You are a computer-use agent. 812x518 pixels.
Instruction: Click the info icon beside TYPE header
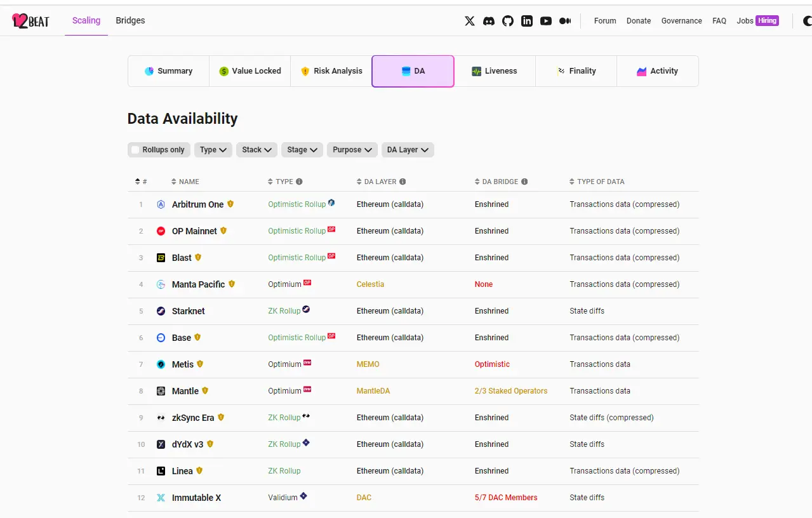pyautogui.click(x=300, y=182)
